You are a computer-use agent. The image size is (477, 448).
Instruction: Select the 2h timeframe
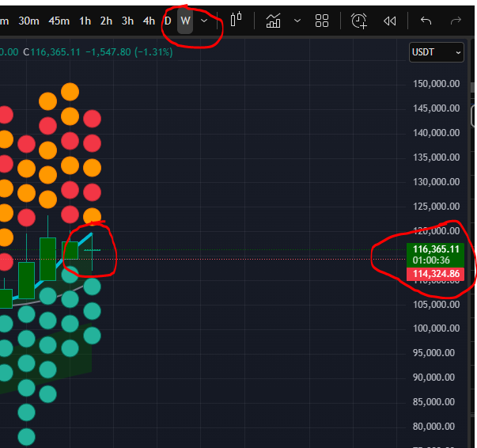click(x=107, y=21)
